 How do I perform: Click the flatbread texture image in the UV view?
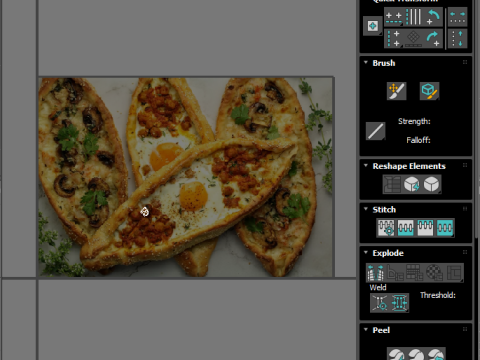(x=186, y=177)
